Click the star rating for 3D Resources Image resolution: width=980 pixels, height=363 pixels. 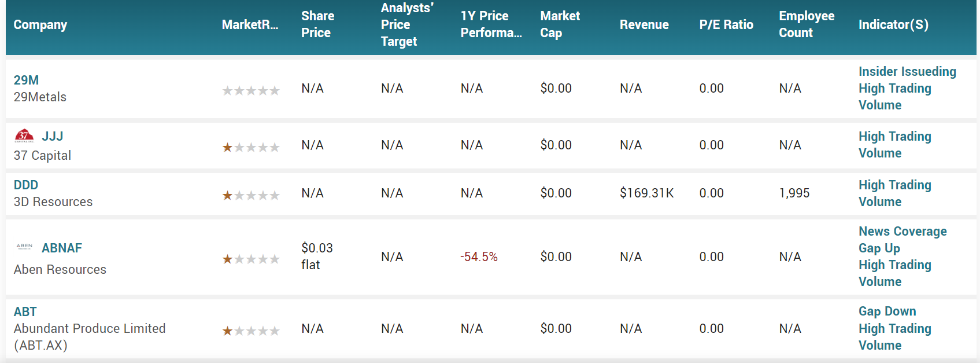pyautogui.click(x=251, y=195)
